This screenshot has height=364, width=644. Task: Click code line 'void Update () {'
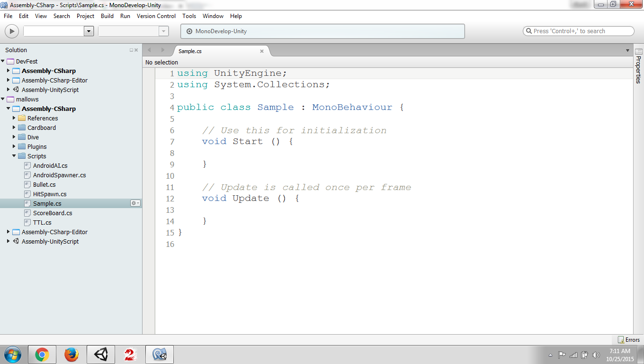click(250, 198)
